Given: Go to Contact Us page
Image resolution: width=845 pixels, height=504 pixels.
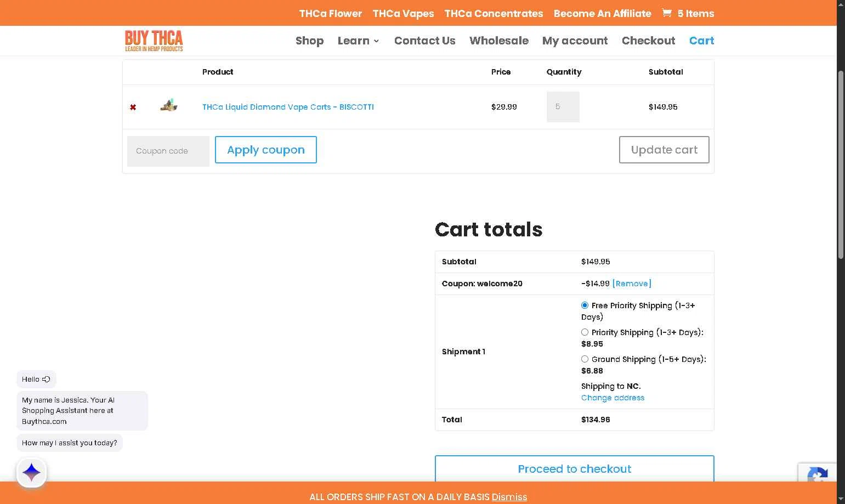Looking at the screenshot, I should click(424, 41).
